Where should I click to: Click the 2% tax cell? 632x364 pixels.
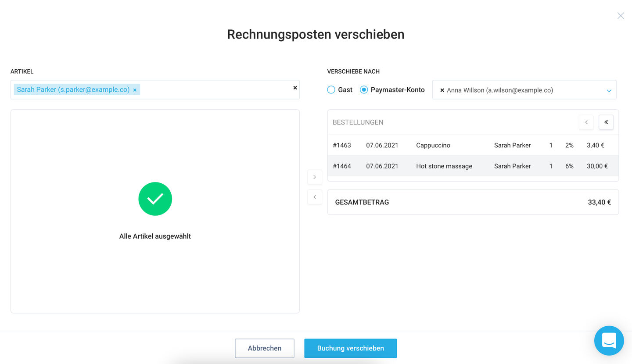[x=569, y=145]
